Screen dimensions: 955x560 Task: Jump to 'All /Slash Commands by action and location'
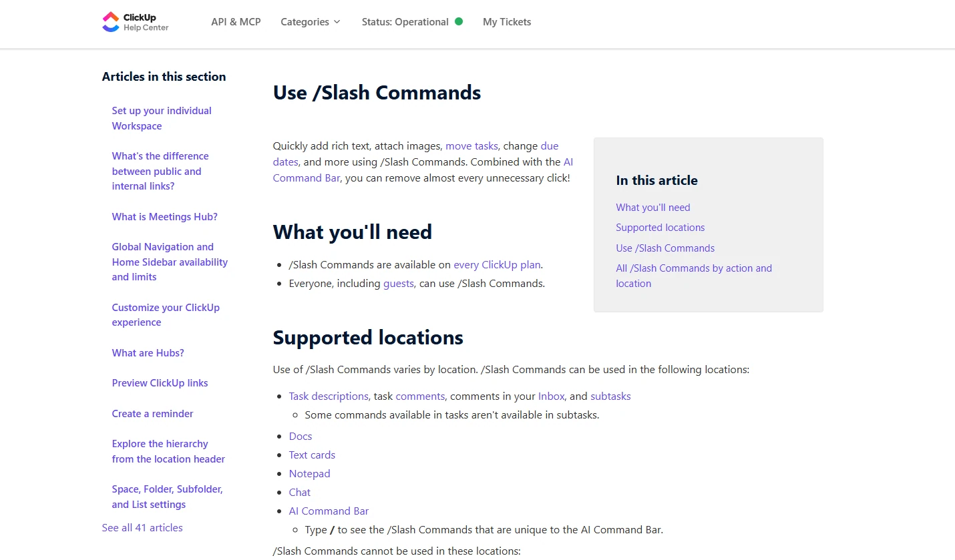pyautogui.click(x=694, y=276)
